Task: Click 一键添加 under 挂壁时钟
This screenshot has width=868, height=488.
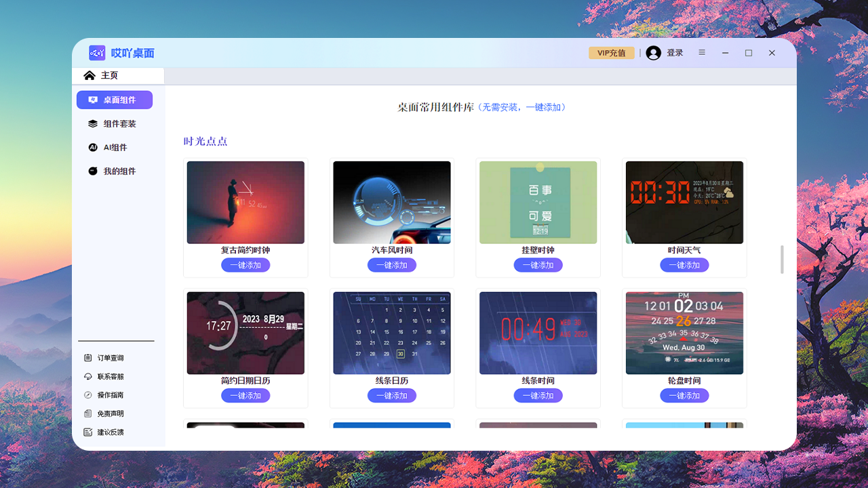Action: click(538, 265)
